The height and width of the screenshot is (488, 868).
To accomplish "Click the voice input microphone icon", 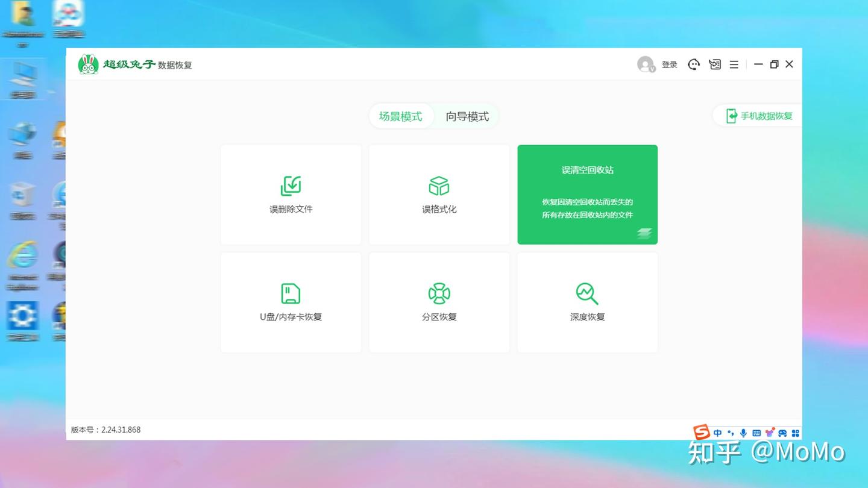I will pos(744,433).
